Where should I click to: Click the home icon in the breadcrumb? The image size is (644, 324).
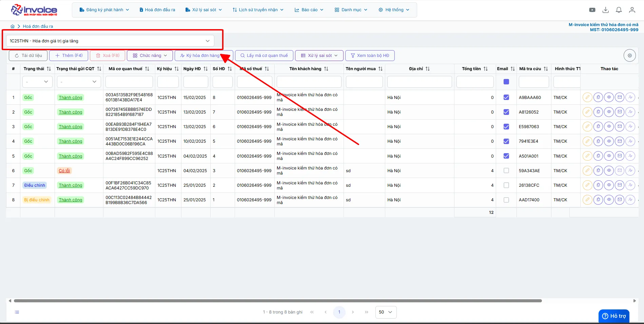pyautogui.click(x=13, y=26)
